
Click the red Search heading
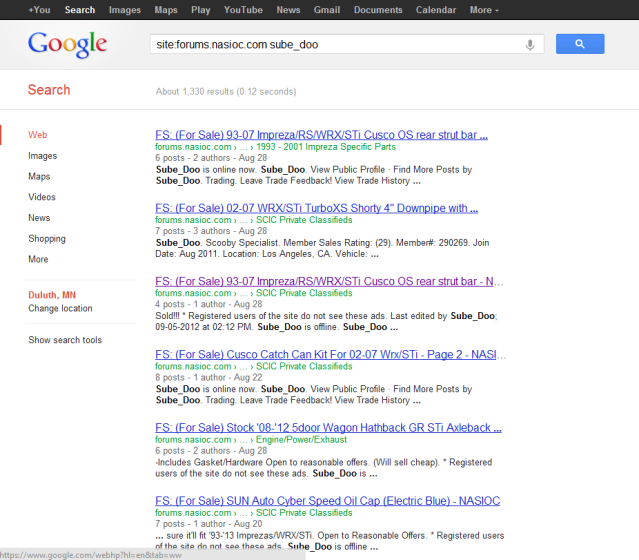tap(49, 90)
